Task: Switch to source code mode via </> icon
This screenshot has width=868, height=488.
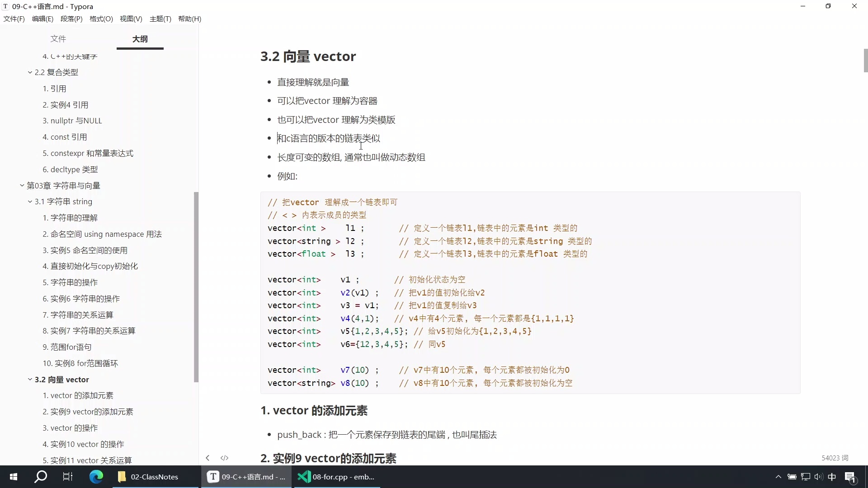Action: [224, 458]
